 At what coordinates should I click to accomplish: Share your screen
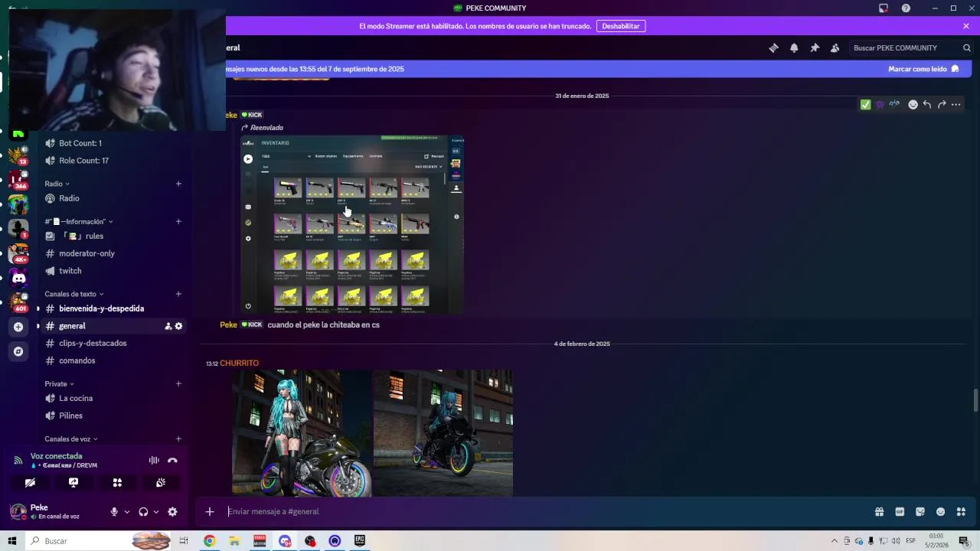(x=73, y=483)
